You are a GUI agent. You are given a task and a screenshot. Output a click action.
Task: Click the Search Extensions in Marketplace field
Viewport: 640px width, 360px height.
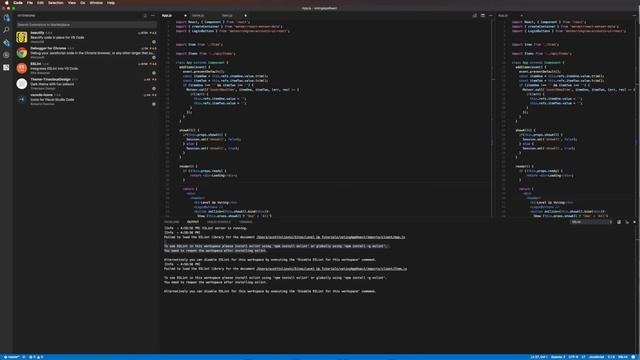click(x=86, y=24)
